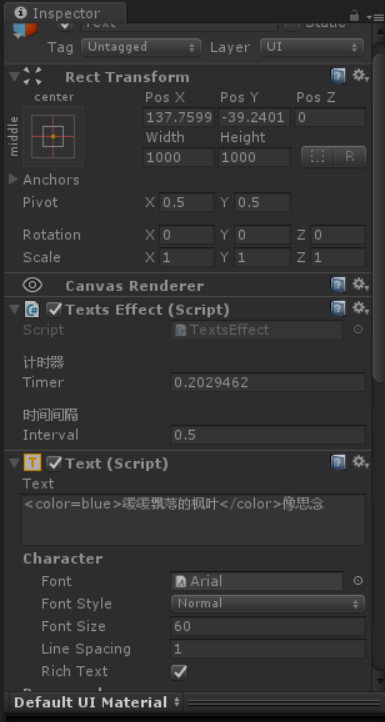The width and height of the screenshot is (385, 722).
Task: Click the Inspector lock icon
Action: 354,15
